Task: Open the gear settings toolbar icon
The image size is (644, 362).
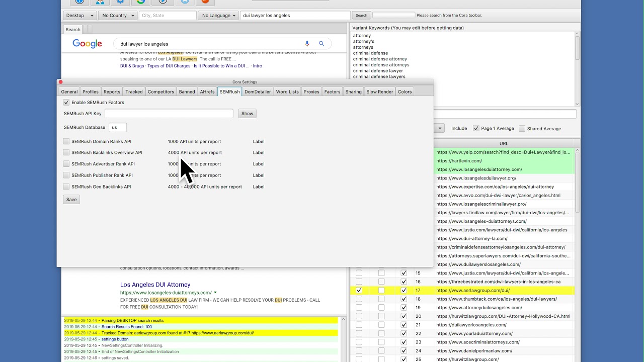Action: click(121, 2)
